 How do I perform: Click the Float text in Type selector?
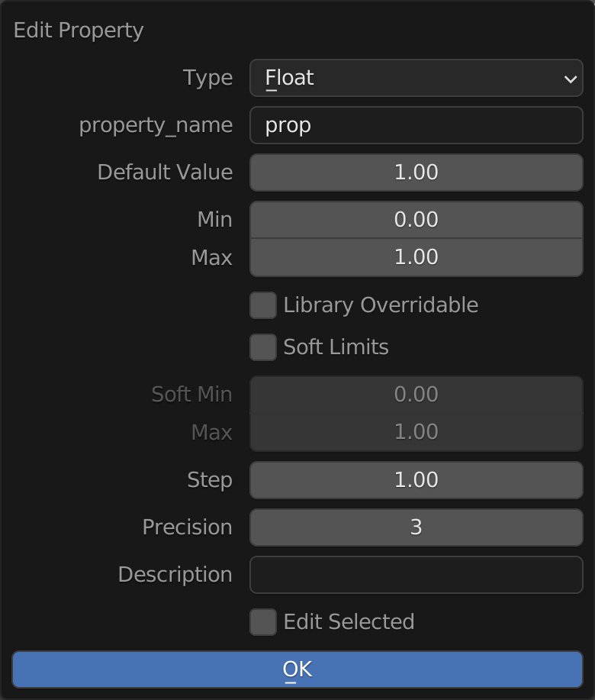click(289, 78)
